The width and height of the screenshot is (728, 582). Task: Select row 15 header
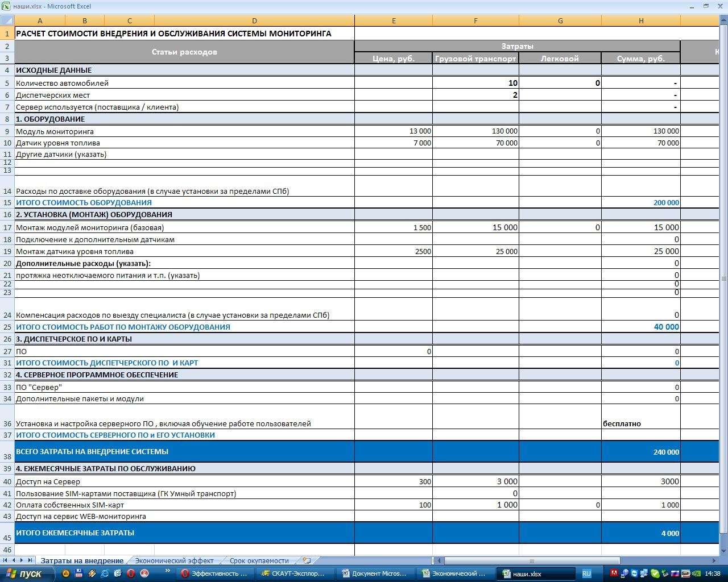click(x=7, y=202)
